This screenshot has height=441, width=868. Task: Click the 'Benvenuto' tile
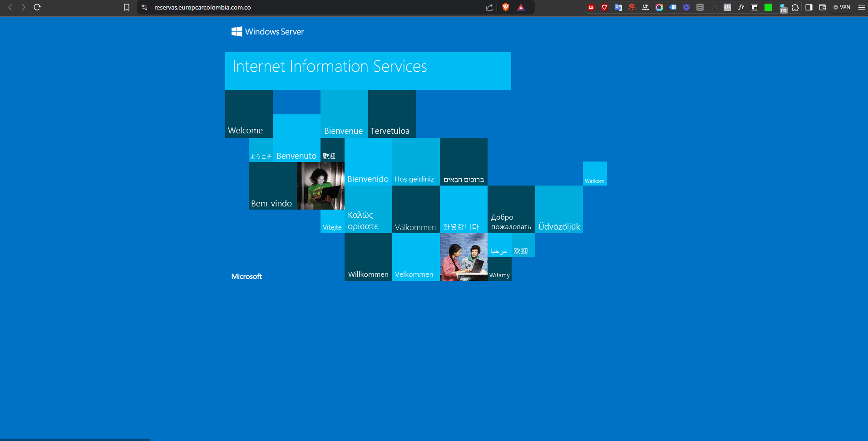tap(296, 138)
